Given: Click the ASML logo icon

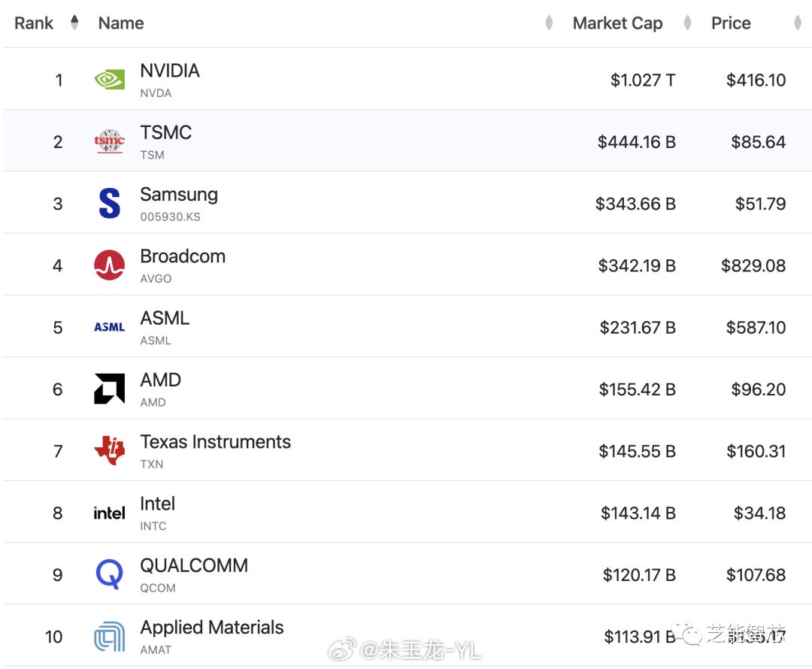Looking at the screenshot, I should [110, 327].
